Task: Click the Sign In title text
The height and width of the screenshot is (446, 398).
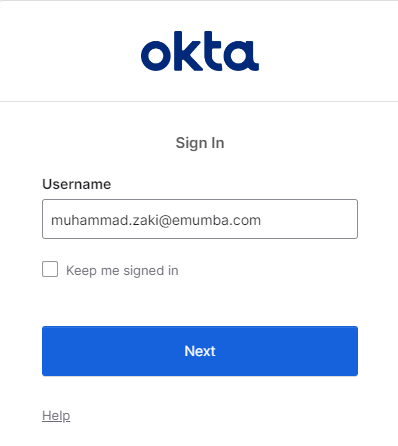Action: [200, 143]
